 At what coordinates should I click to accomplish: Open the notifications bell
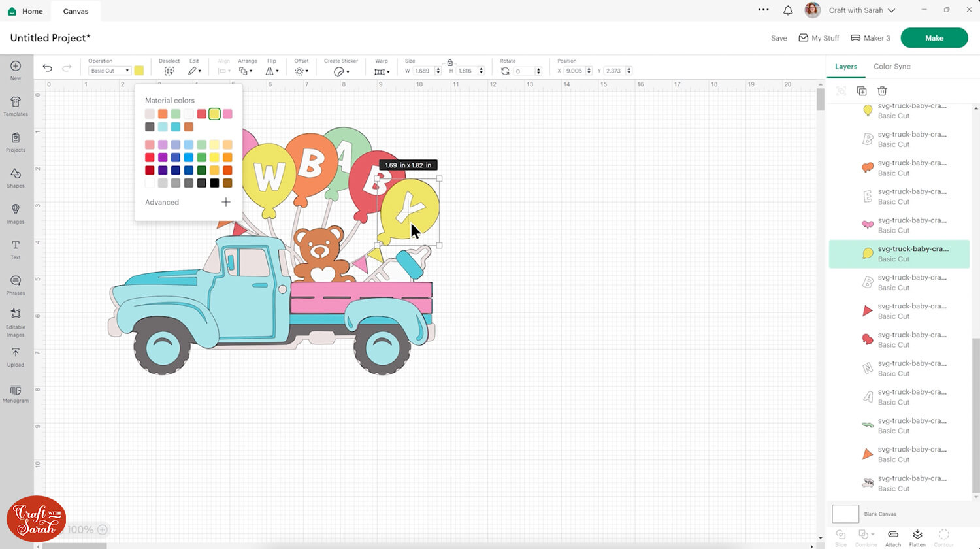point(788,10)
